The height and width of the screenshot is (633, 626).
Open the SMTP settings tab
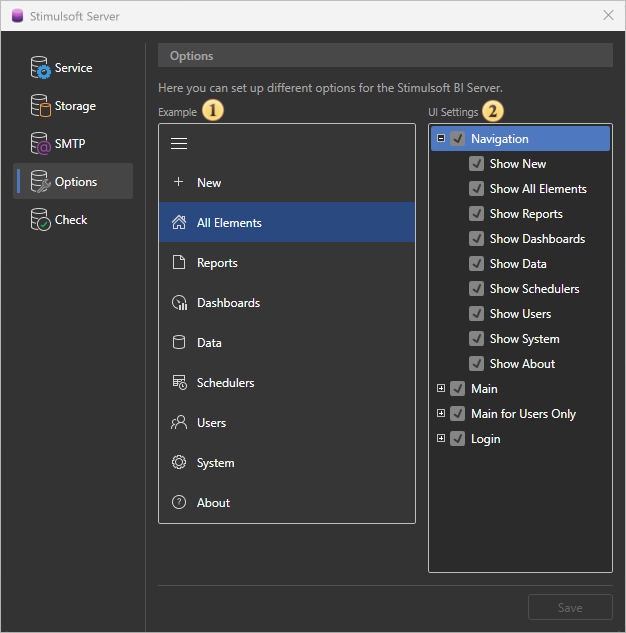click(70, 144)
